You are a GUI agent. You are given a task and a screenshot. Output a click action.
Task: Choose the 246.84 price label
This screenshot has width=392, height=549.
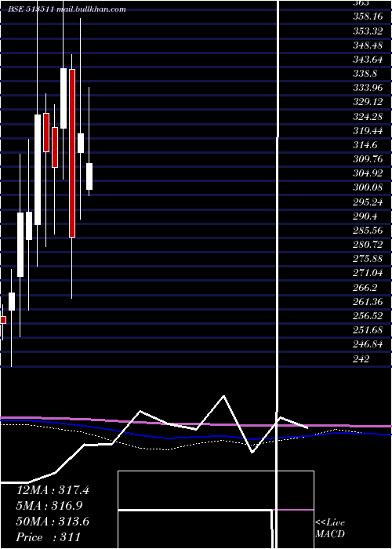click(x=367, y=344)
